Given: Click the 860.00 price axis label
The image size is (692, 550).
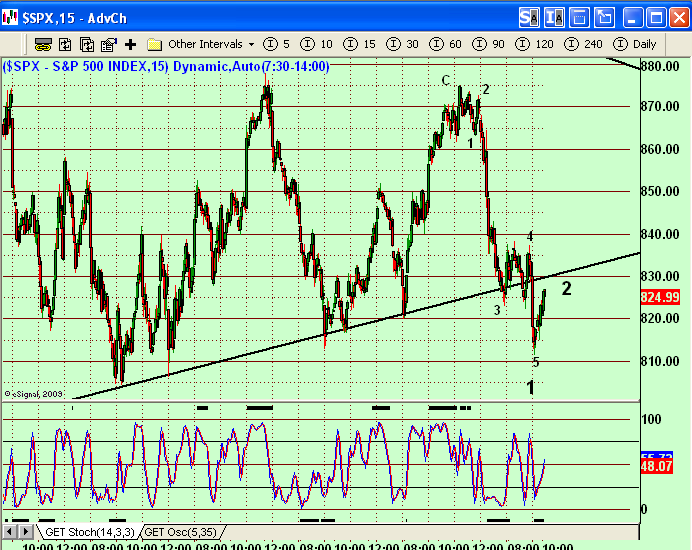Looking at the screenshot, I should click(x=660, y=149).
